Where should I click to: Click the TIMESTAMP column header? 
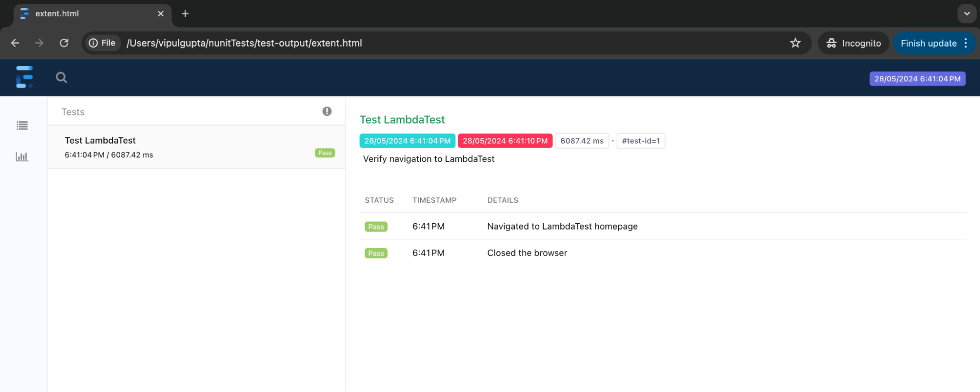(434, 200)
